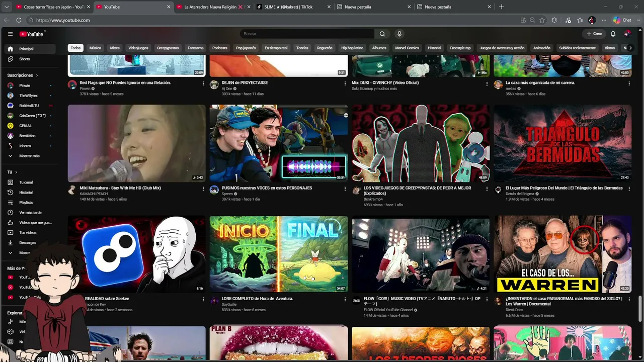Viewport: 644px width, 362px height.
Task: Reload the page in the browser
Action: 19,20
